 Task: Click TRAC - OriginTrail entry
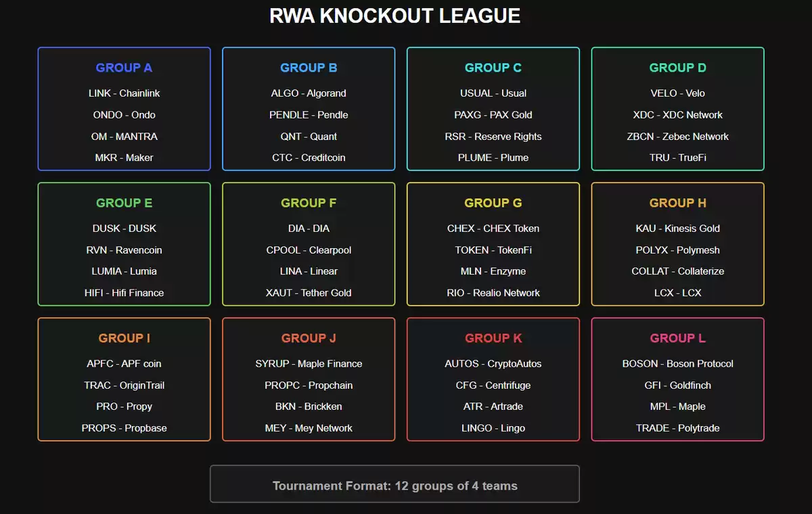124,385
